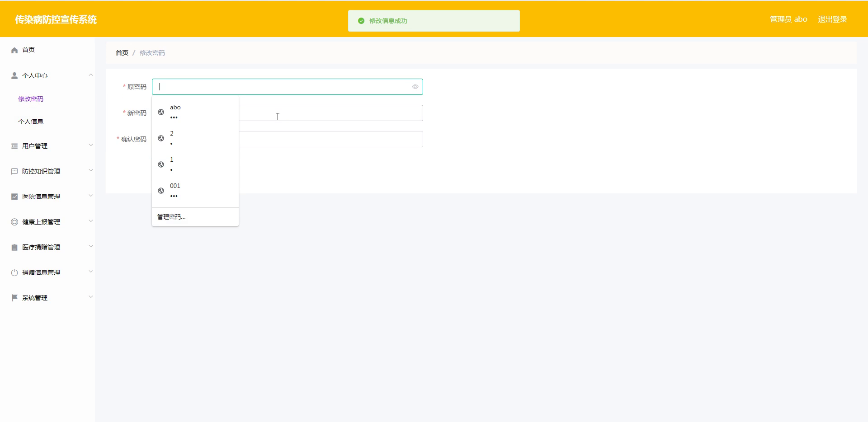The image size is (868, 422).
Task: Open 医院信息管理 sidebar menu
Action: 47,197
